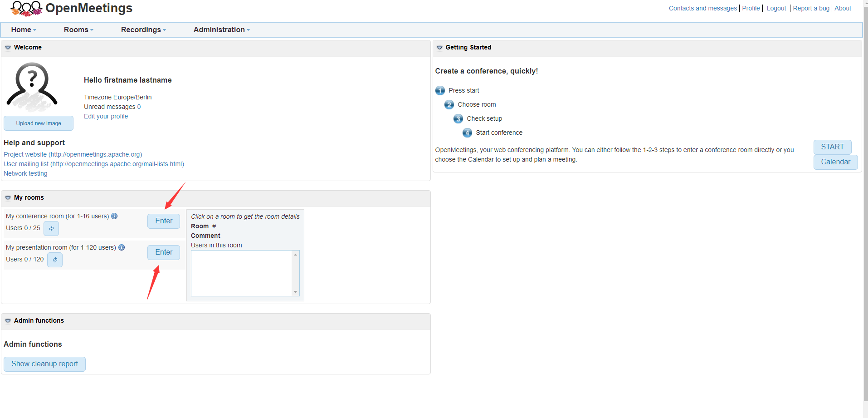Open the Report a bug link
The width and height of the screenshot is (868, 418).
(x=811, y=8)
